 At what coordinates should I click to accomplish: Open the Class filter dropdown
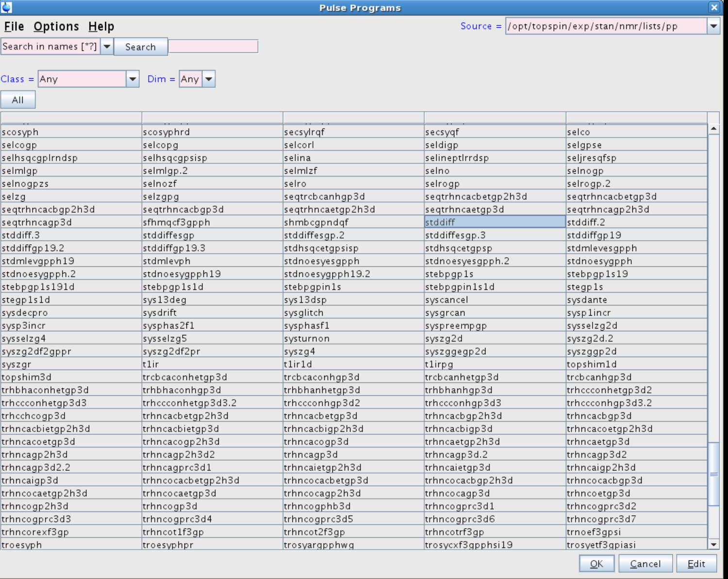[x=132, y=79]
